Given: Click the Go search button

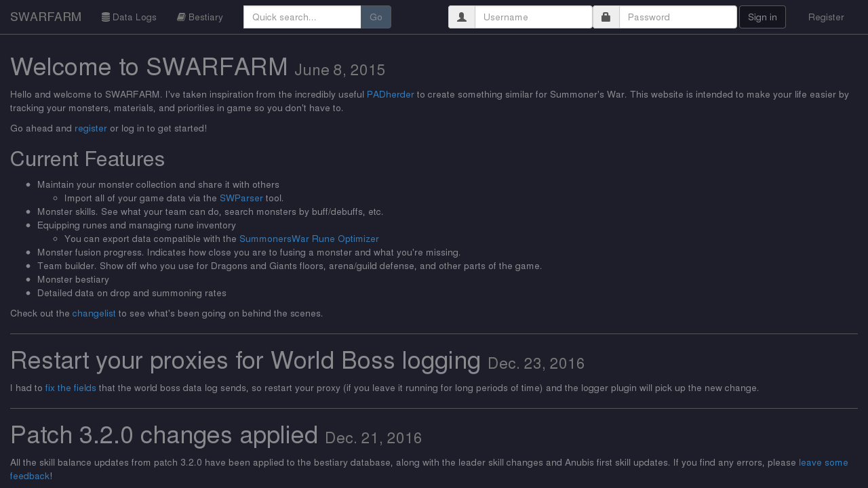Looking at the screenshot, I should tap(376, 17).
